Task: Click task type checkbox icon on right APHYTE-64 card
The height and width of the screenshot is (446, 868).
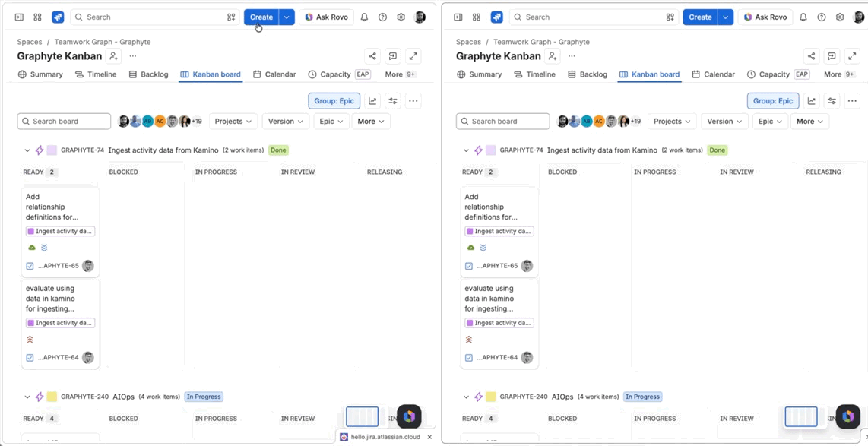Action: tap(469, 358)
